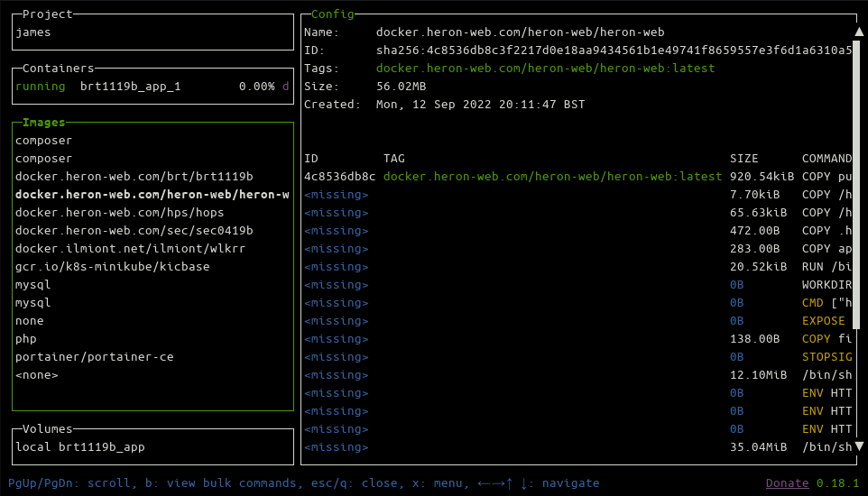Click the STOPSIG command entry
The image size is (868, 496).
pos(827,357)
